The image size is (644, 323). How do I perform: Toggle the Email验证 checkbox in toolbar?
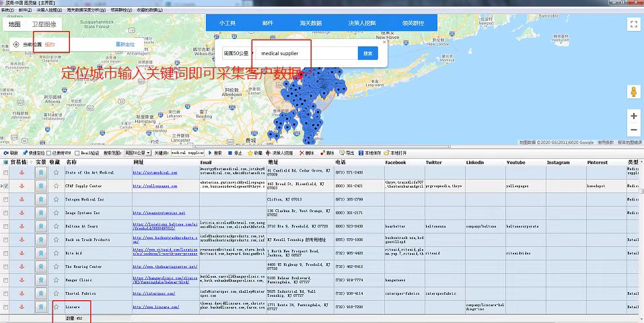point(75,153)
